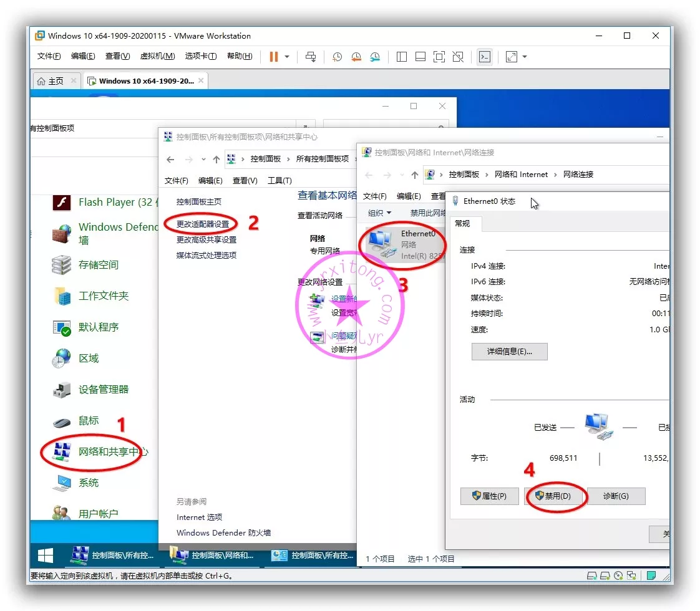Viewport: 700px width, 611px height.
Task: Expand the stretch view dropdown arrow
Action: [525, 57]
